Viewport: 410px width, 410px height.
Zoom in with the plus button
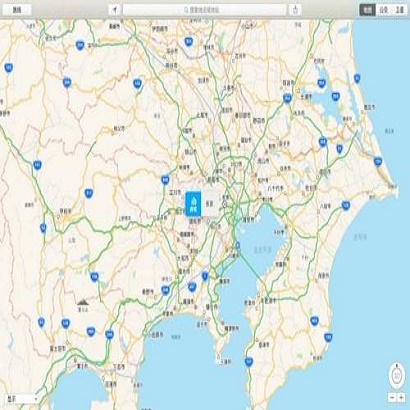pos(401,397)
